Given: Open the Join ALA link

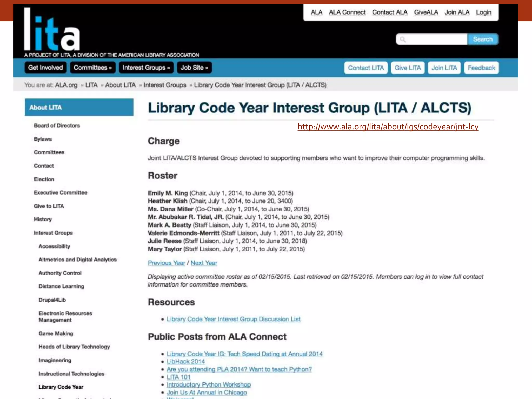Looking at the screenshot, I should click(457, 12).
